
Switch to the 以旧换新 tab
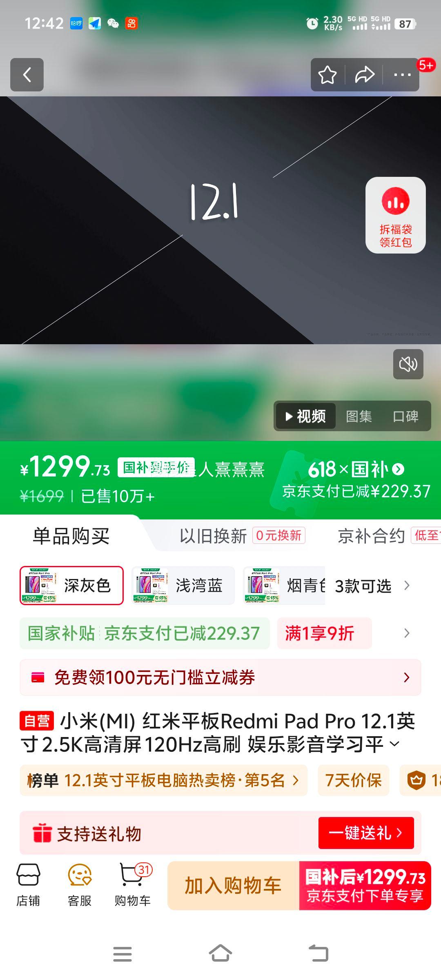[x=214, y=536]
